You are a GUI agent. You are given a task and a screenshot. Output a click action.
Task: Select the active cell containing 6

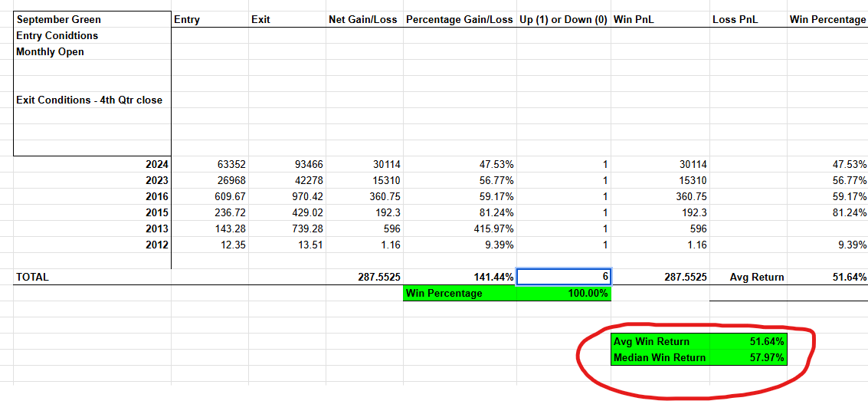click(x=564, y=277)
